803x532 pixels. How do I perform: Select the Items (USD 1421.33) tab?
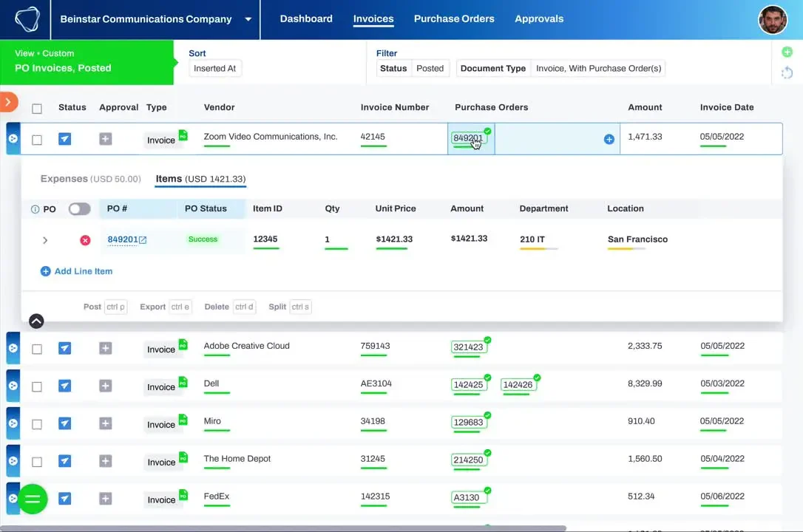click(201, 179)
